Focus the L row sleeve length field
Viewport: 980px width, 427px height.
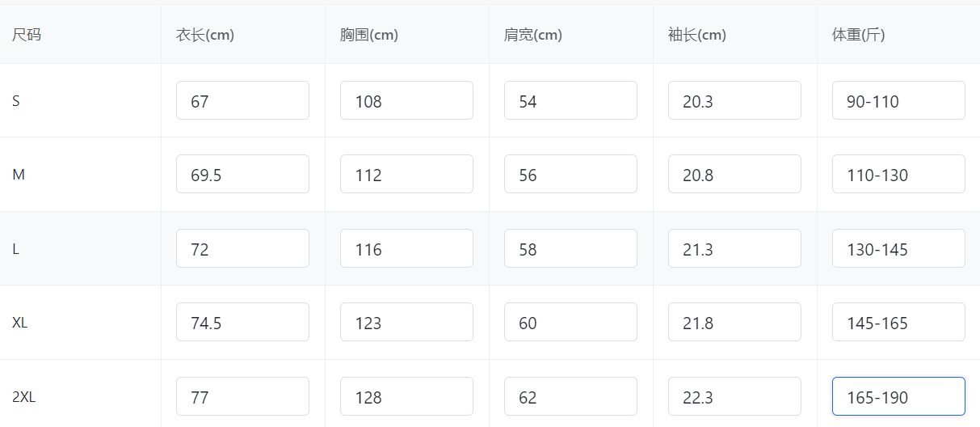[734, 249]
